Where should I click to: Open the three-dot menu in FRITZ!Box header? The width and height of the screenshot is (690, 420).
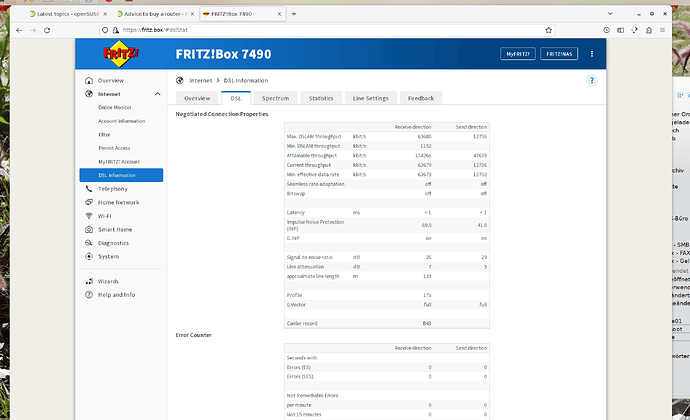[x=592, y=54]
